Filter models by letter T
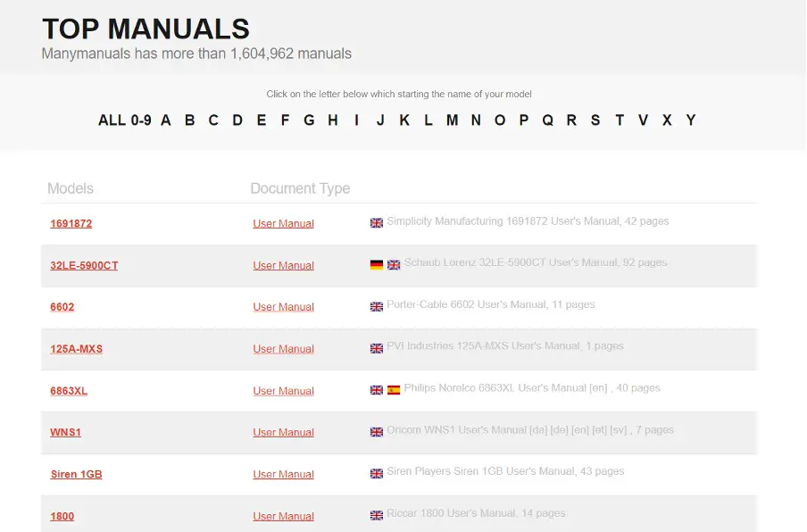The height and width of the screenshot is (532, 807). point(620,120)
